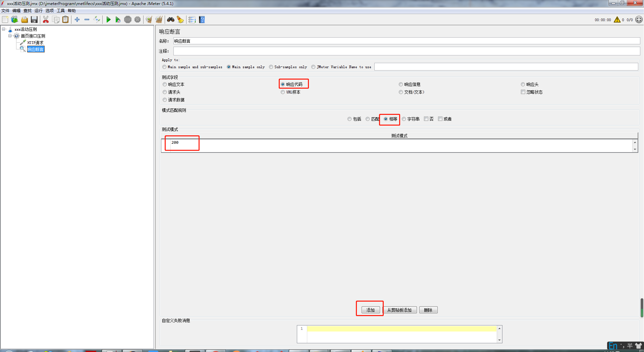This screenshot has width=644, height=352.
Task: Open search with the binoculars icon
Action: point(170,19)
